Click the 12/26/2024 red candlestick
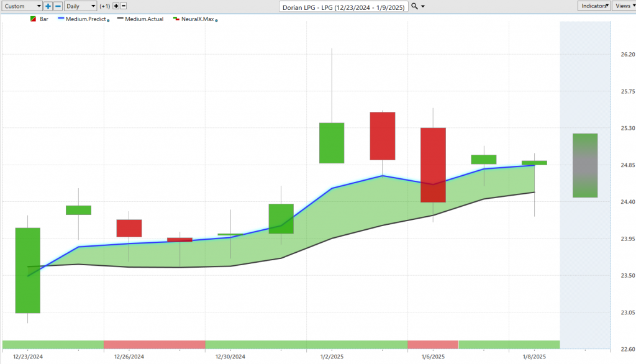Screen dimensions: 636x364 coord(129,228)
